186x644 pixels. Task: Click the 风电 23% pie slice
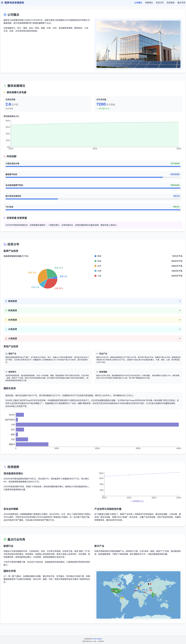pyautogui.click(x=51, y=274)
